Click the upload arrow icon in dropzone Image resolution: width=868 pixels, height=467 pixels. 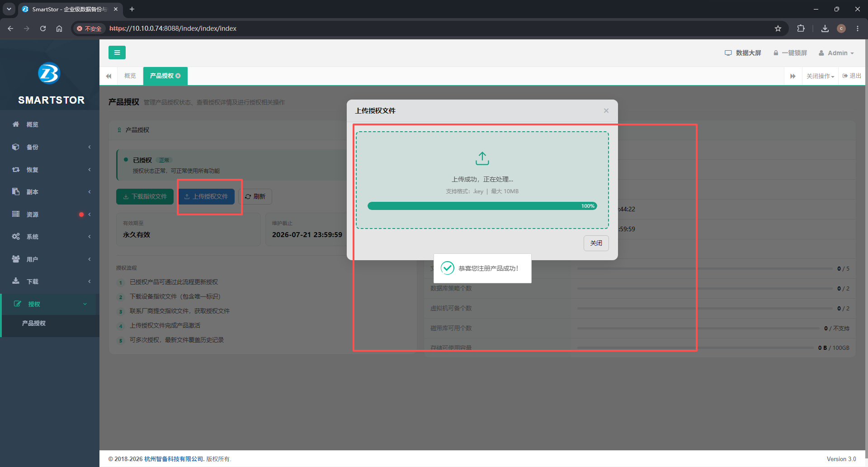click(482, 158)
